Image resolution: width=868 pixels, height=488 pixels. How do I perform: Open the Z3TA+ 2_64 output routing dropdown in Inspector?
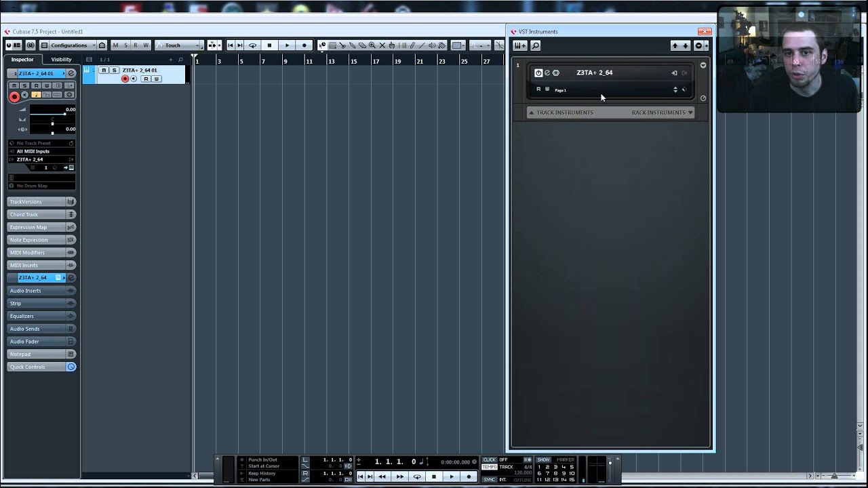41,159
